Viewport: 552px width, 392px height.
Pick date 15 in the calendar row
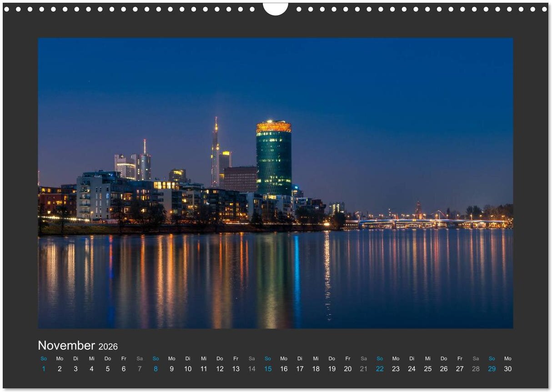click(x=268, y=369)
